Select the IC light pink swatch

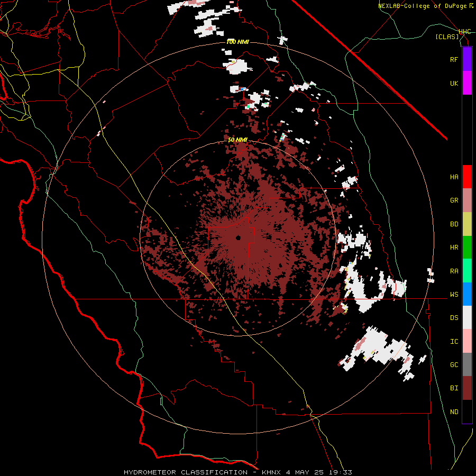click(x=467, y=341)
